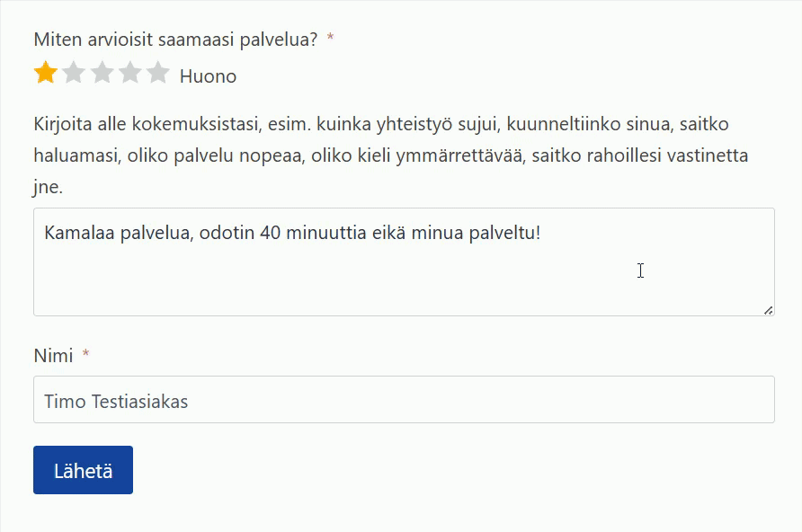Place cursor on "40" in review text
Viewport: 802px width, 532px height.
(x=271, y=234)
